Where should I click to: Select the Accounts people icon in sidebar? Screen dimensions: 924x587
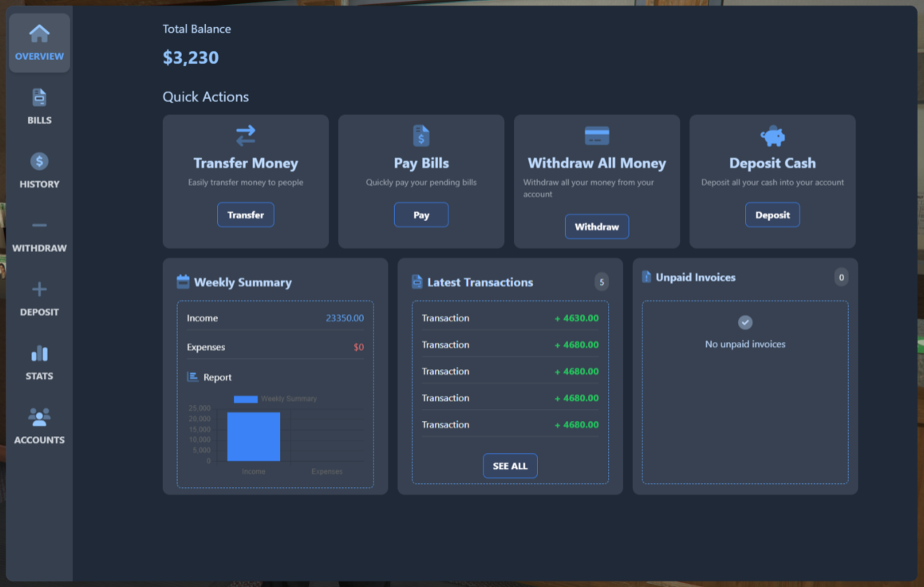click(x=39, y=417)
